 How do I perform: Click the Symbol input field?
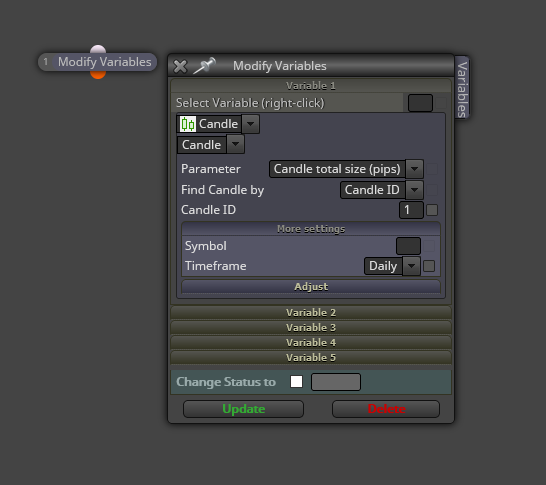408,246
